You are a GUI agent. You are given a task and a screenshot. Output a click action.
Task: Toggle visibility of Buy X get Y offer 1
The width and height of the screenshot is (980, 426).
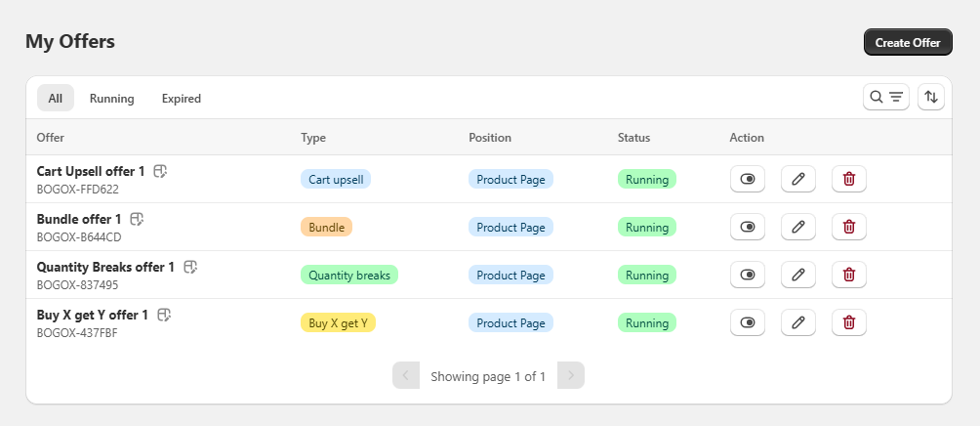click(748, 322)
